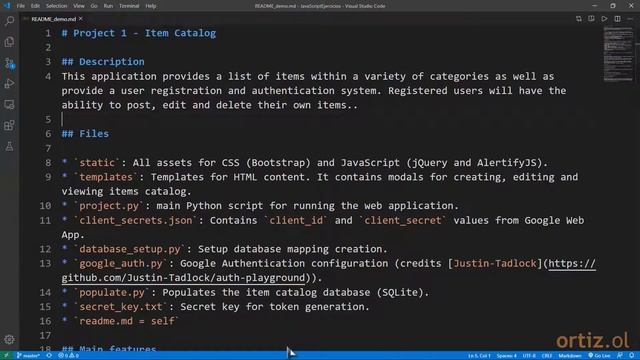Click the word 'AlertifyJS' on line 8

[506, 163]
